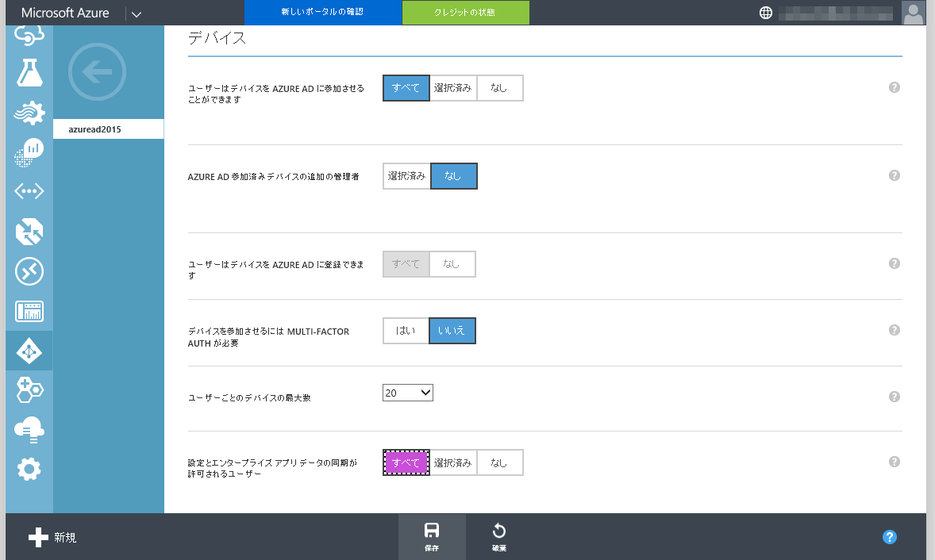Open the highlighted Active Directory sidebar icon
This screenshot has height=560, width=935.
29,350
